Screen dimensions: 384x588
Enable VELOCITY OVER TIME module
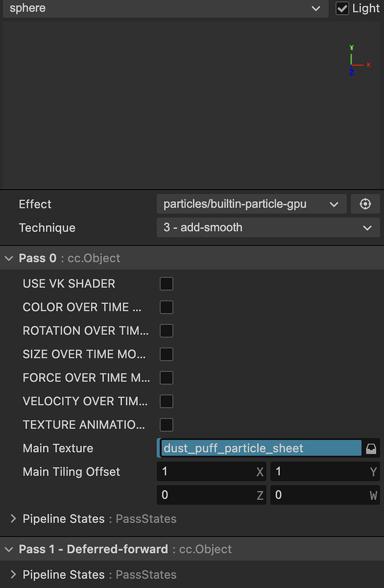point(166,401)
